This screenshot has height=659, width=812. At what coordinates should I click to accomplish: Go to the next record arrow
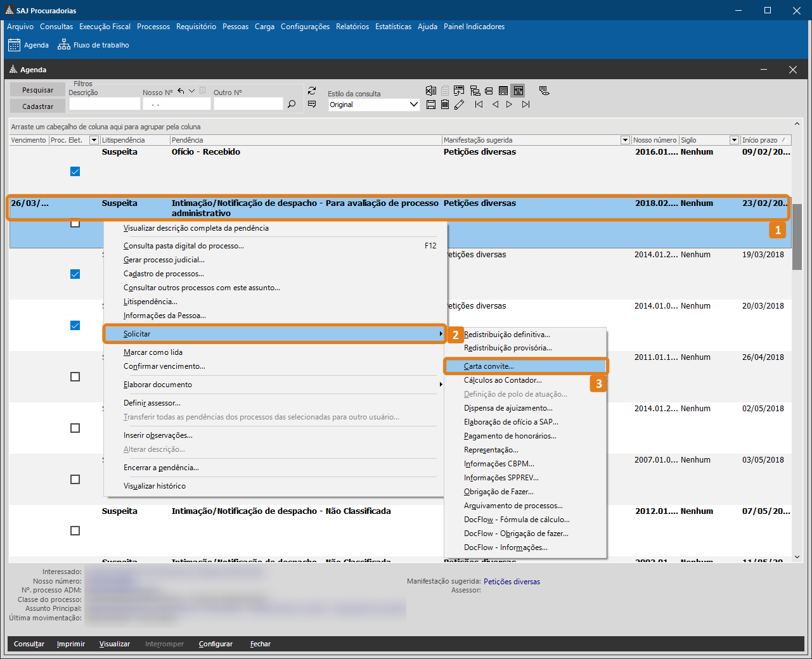[509, 105]
